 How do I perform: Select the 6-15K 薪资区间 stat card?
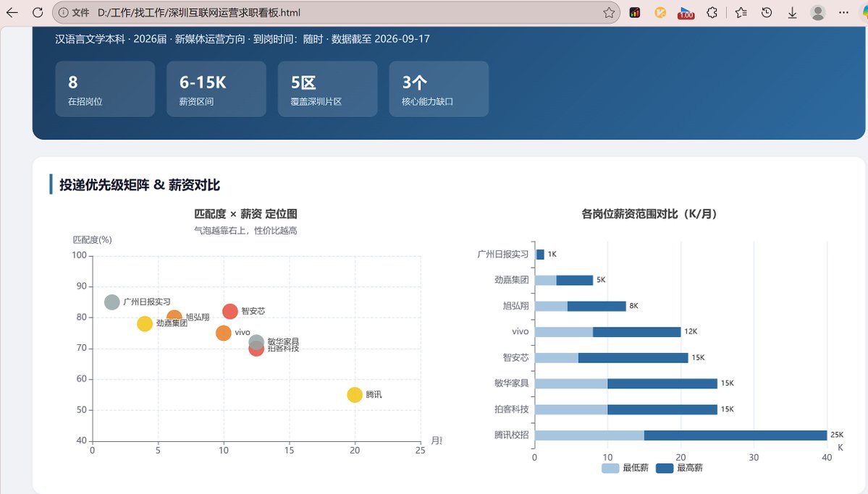pos(216,89)
